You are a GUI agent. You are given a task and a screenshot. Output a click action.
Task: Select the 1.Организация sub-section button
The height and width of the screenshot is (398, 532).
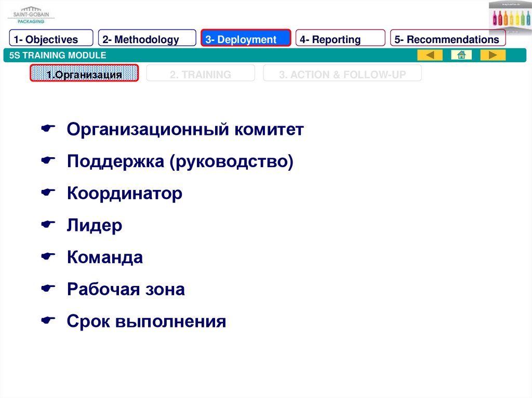click(x=84, y=74)
